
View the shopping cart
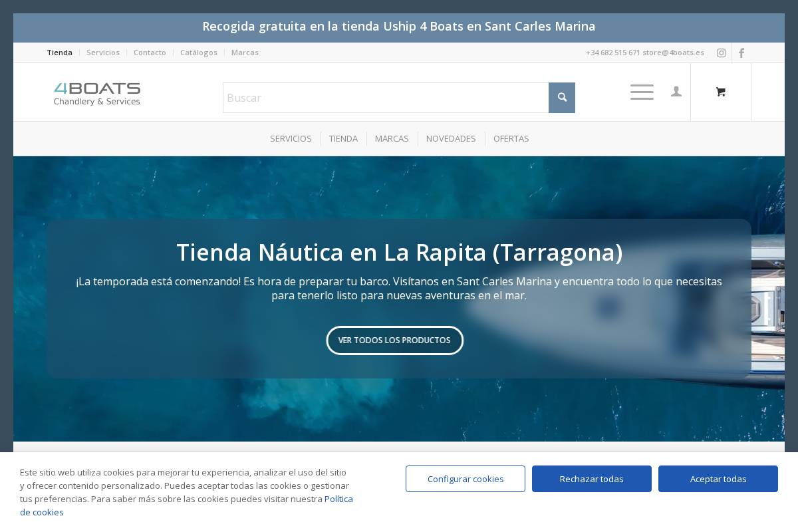tap(721, 92)
